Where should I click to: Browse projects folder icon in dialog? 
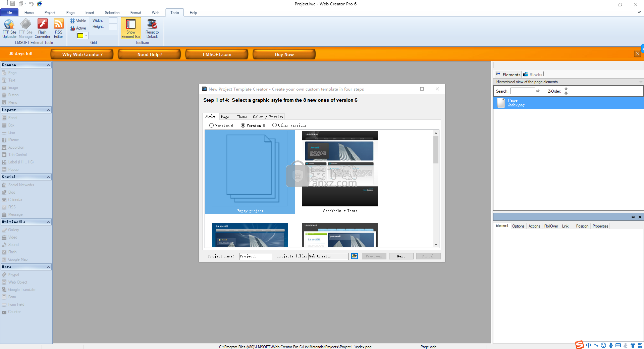355,256
